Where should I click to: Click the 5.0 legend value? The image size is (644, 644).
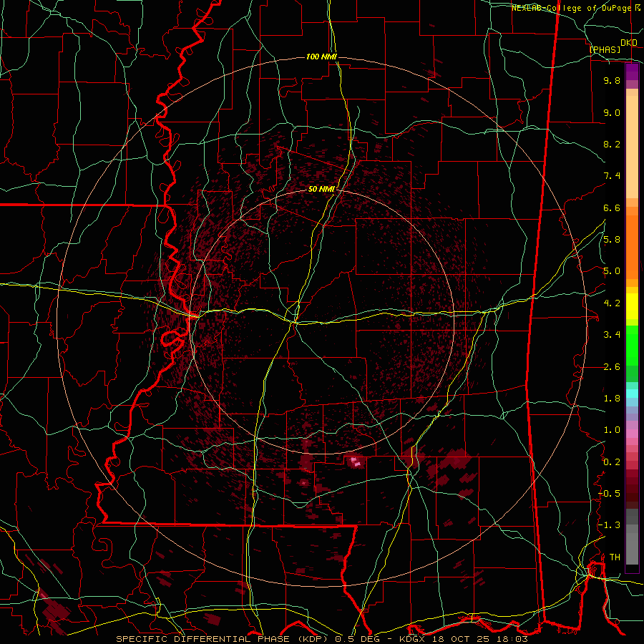coord(612,271)
